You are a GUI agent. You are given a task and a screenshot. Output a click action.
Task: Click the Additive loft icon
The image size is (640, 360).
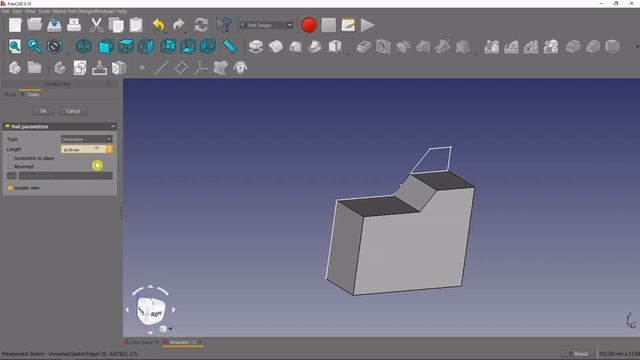[295, 47]
